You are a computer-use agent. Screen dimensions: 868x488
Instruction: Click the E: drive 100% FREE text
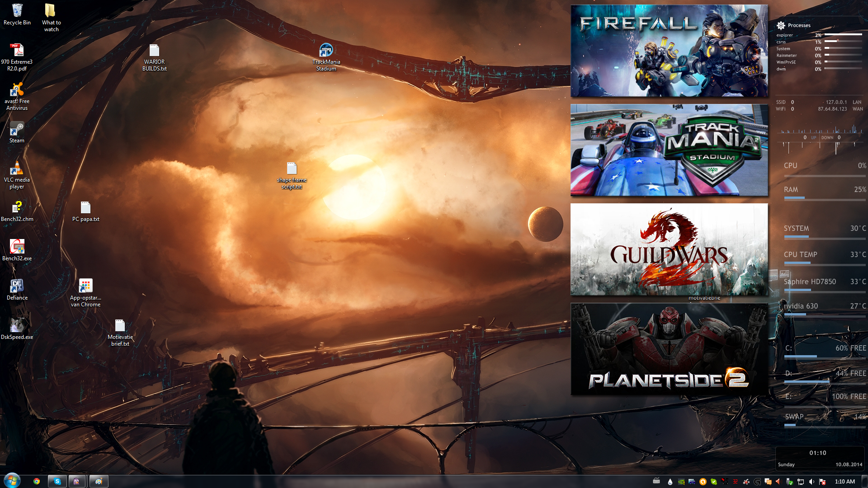[x=849, y=396]
